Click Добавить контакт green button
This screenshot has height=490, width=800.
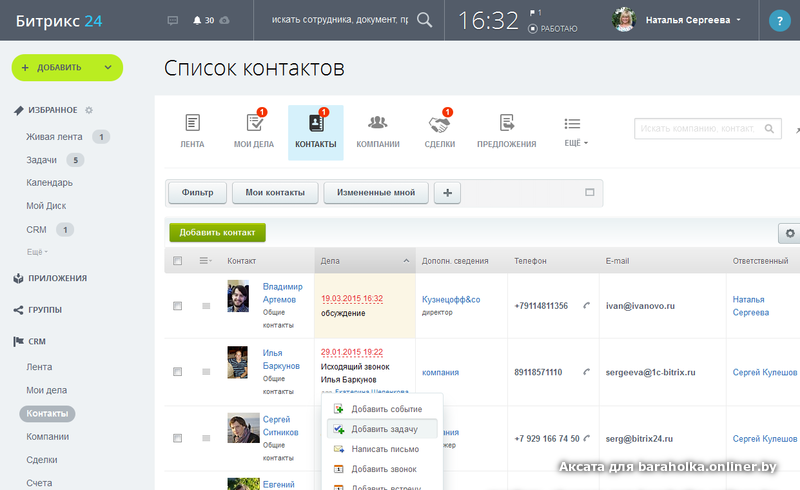tap(217, 232)
